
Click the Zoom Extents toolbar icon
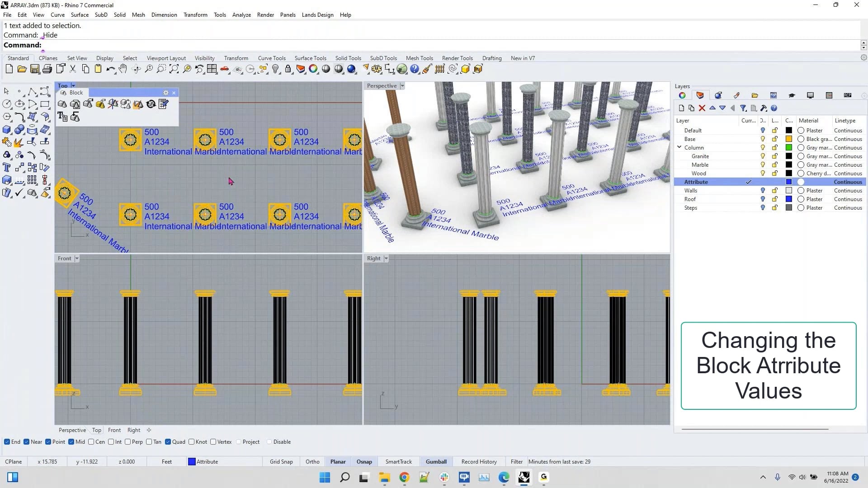pyautogui.click(x=174, y=69)
